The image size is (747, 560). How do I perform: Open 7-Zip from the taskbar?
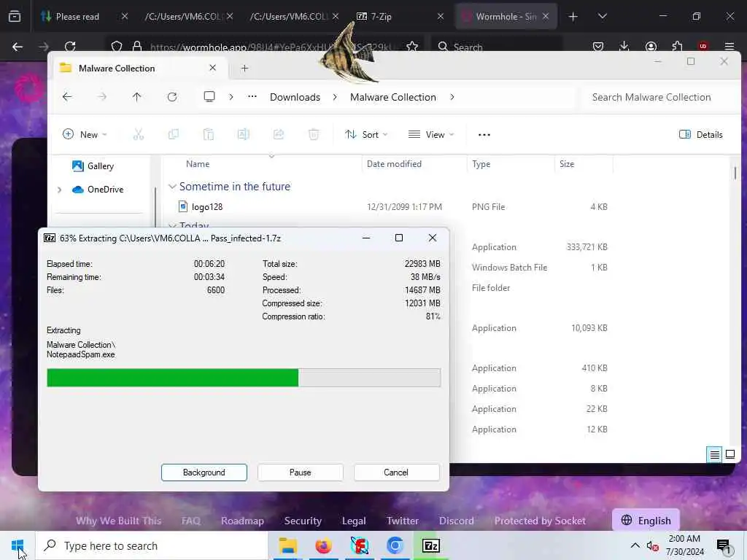click(x=430, y=545)
